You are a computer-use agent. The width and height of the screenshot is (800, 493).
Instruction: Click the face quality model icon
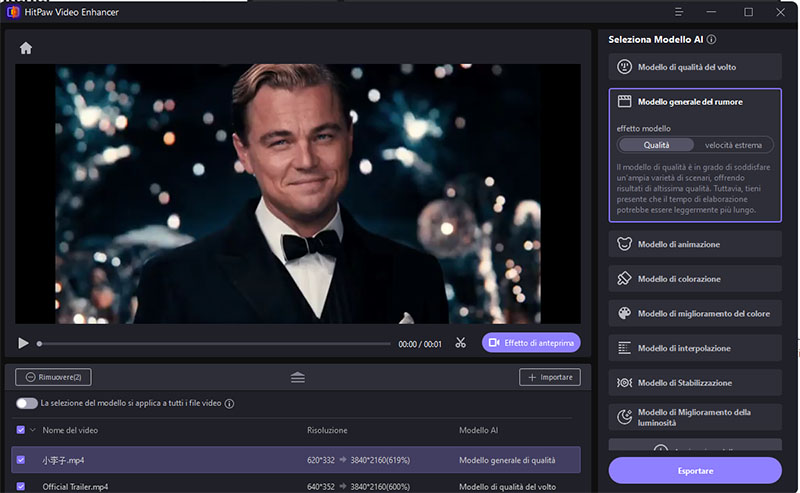pyautogui.click(x=624, y=67)
